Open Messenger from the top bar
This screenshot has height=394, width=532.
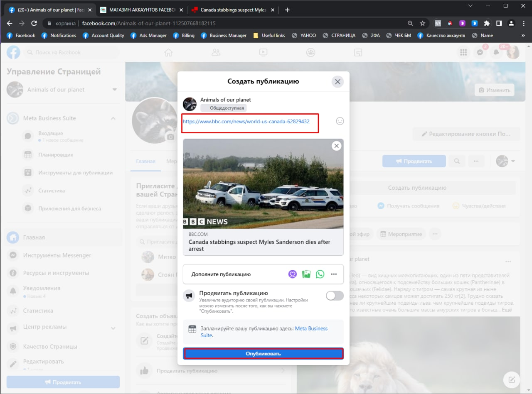[x=480, y=52]
